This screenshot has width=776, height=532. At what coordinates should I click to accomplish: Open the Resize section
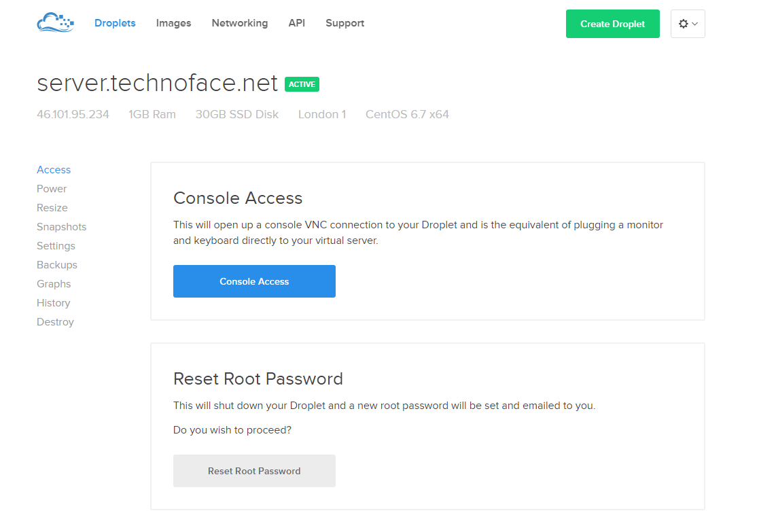(x=52, y=208)
